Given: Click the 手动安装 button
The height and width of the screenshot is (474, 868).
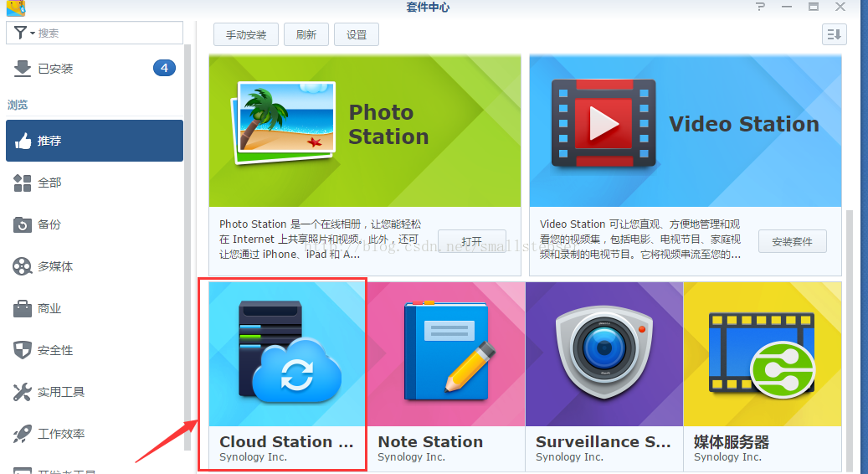Looking at the screenshot, I should pos(246,35).
